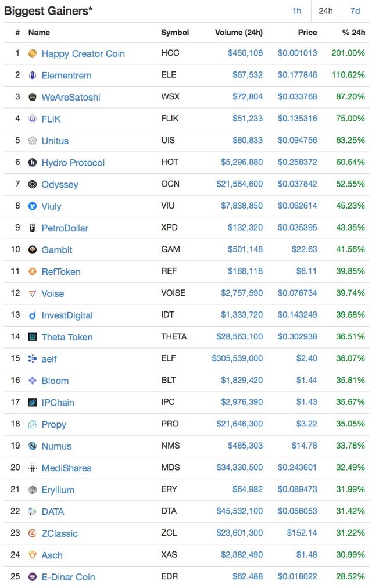Click the Asch diamond icon

click(33, 555)
